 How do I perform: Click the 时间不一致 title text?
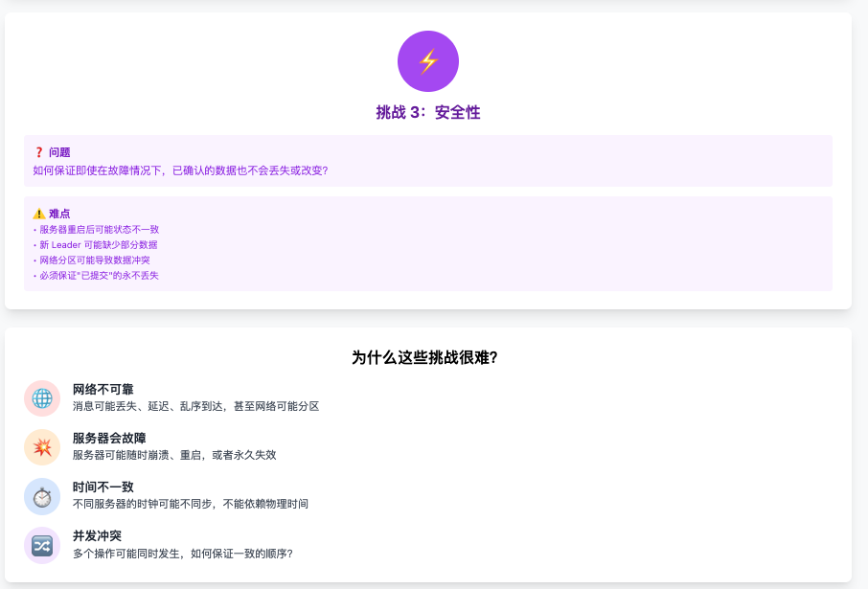click(103, 487)
